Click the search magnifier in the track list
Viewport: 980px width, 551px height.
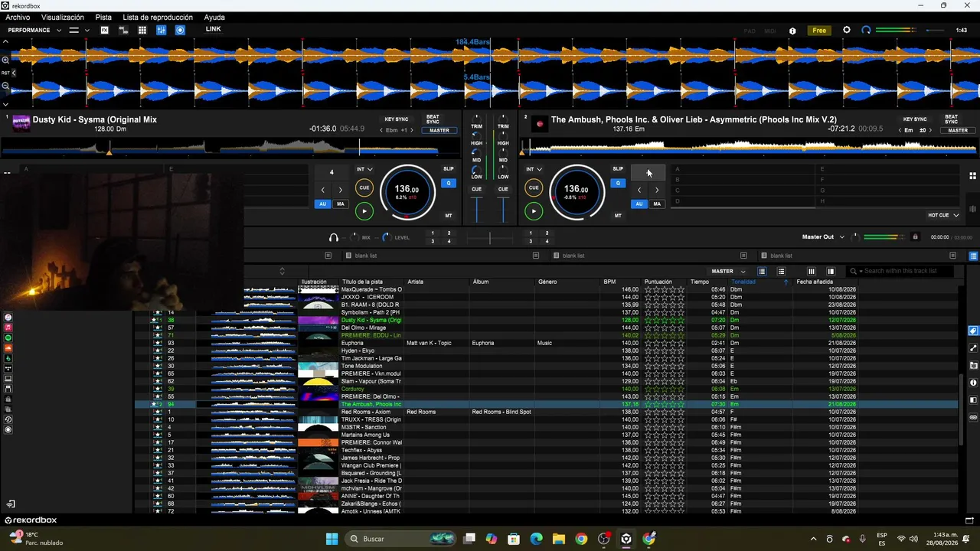coord(854,271)
